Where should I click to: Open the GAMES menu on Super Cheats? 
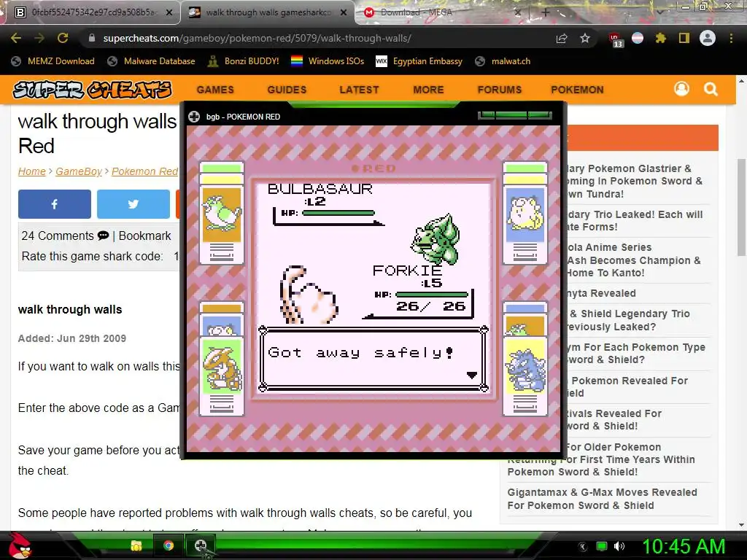[215, 90]
